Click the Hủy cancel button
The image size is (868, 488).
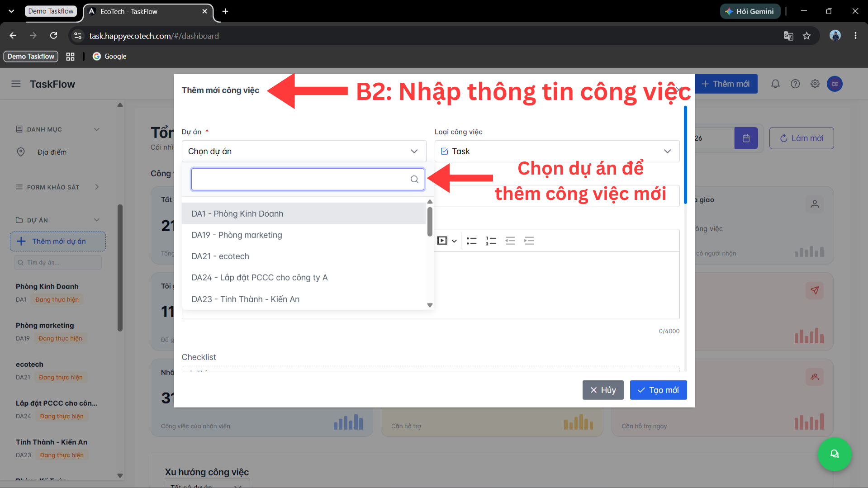click(603, 390)
